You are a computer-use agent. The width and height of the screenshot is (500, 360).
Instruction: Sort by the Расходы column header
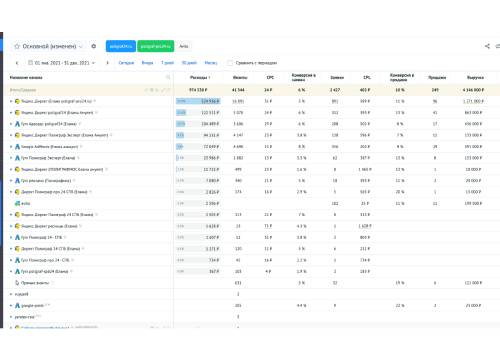[x=200, y=77]
